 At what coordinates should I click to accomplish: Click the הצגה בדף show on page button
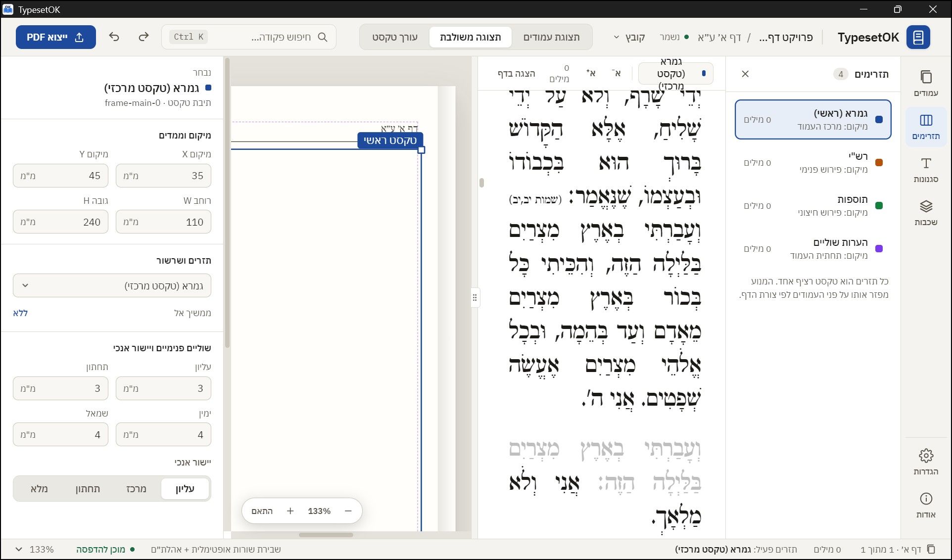(x=516, y=73)
